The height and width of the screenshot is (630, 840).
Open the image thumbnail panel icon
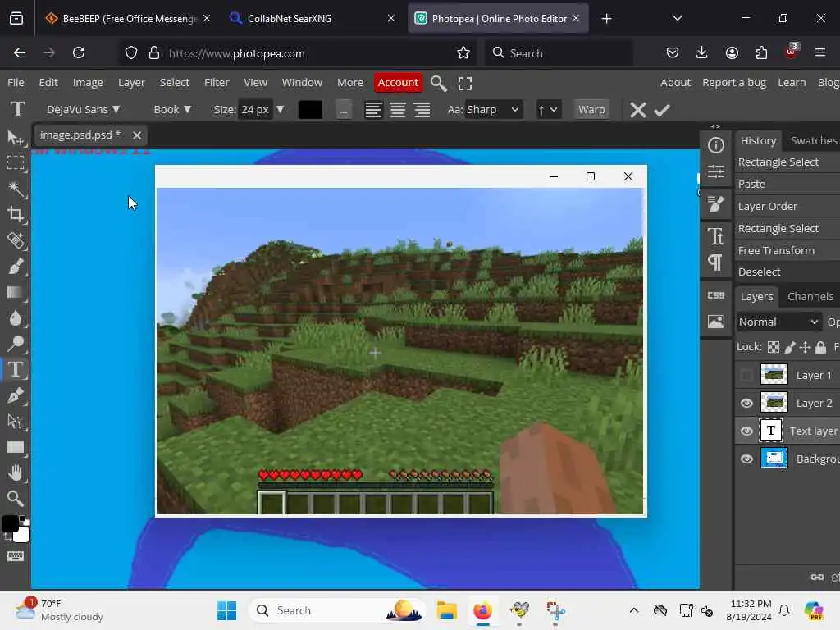[x=715, y=322]
